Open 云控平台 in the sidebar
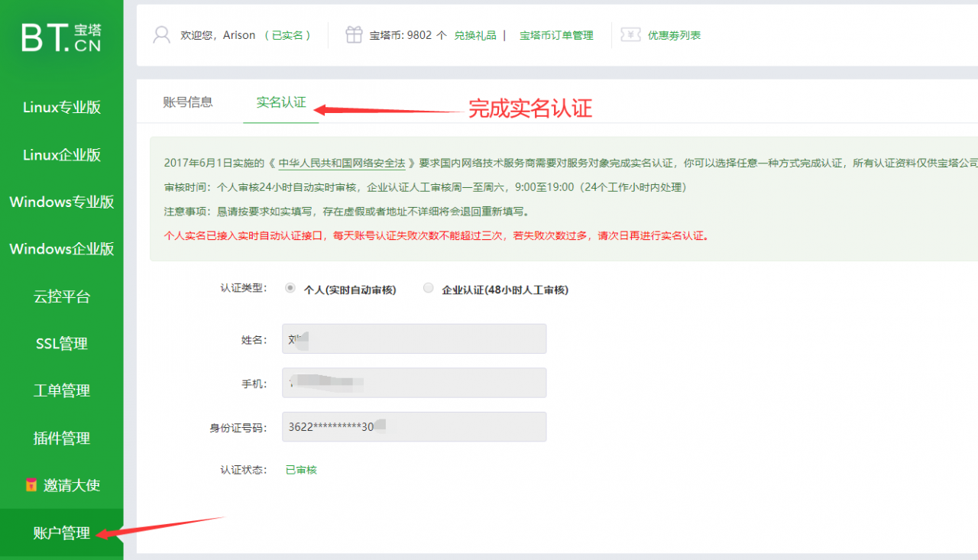This screenshot has width=978, height=560. pos(62,296)
